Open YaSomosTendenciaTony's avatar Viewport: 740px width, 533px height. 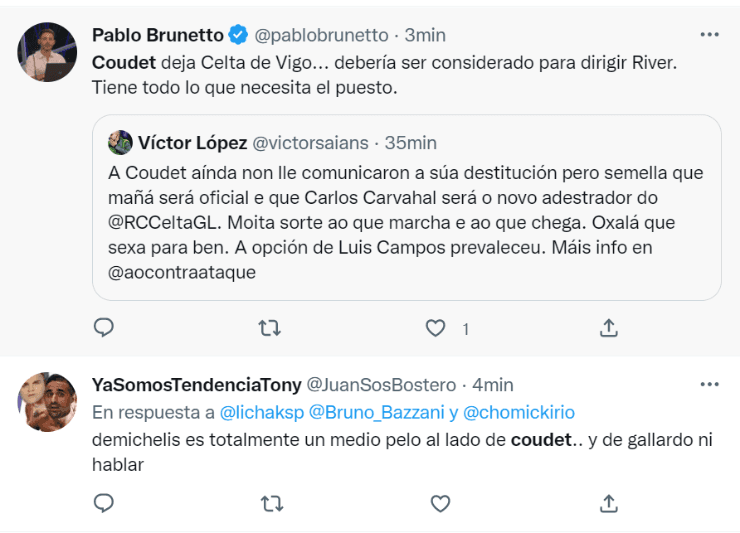[x=47, y=401]
